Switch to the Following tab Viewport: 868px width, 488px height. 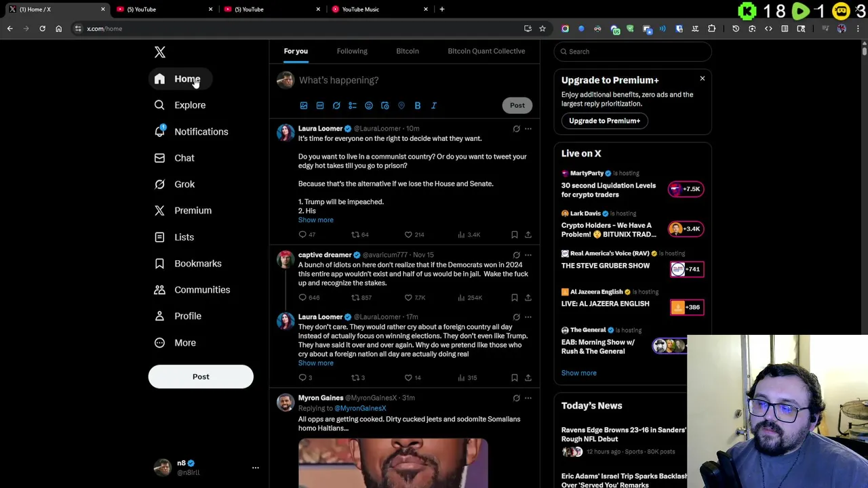(x=352, y=51)
